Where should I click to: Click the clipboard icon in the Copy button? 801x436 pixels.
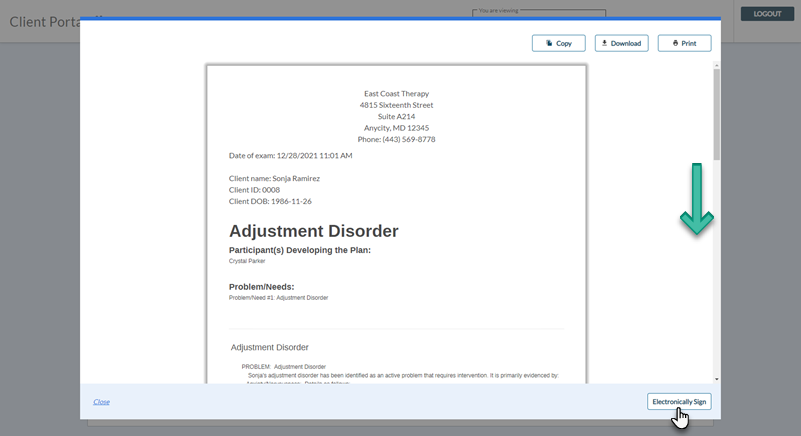click(x=549, y=43)
